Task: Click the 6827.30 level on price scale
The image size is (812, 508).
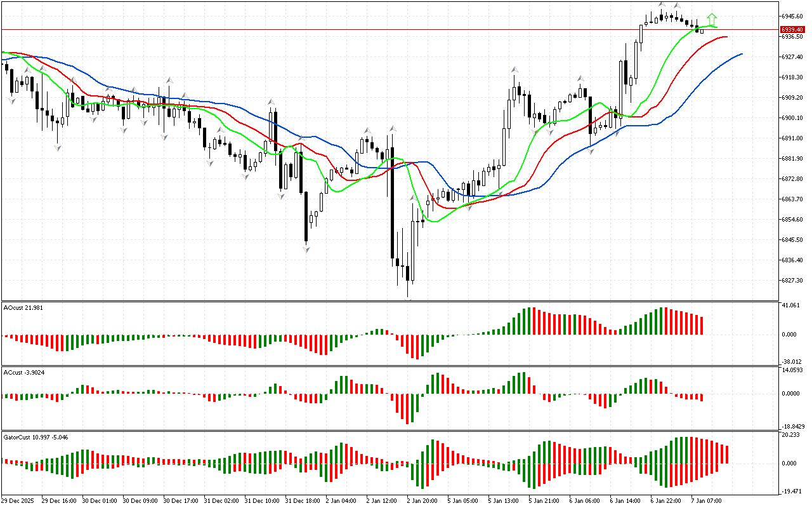Action: [x=793, y=280]
